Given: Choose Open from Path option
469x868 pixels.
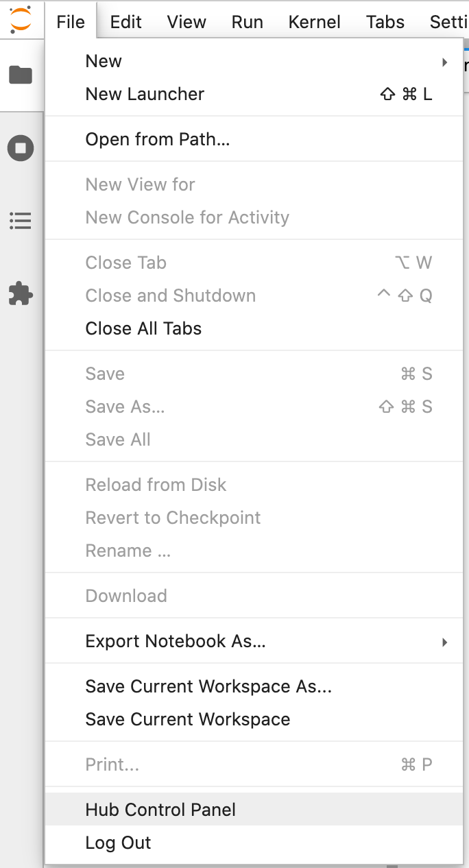Looking at the screenshot, I should click(x=157, y=138).
